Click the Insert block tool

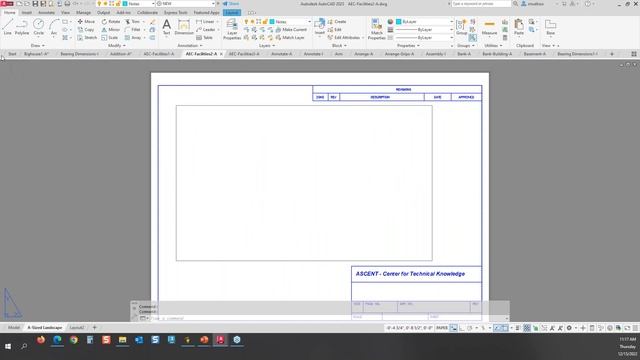tap(320, 27)
